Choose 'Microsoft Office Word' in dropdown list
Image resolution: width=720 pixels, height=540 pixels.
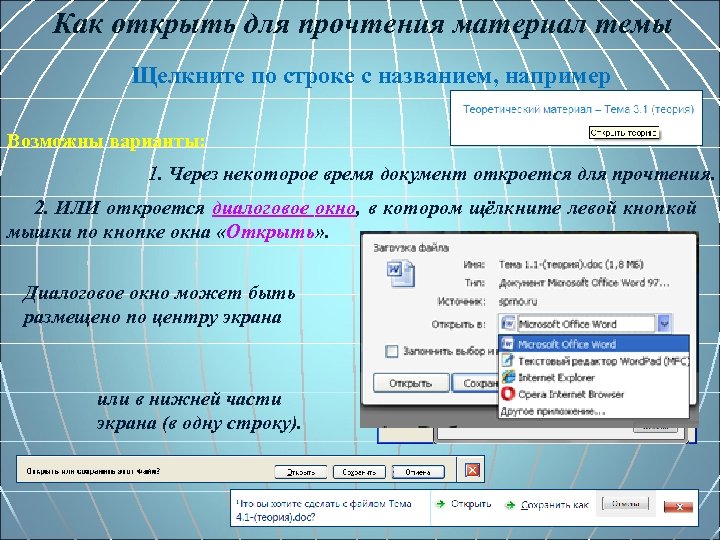coord(594,344)
